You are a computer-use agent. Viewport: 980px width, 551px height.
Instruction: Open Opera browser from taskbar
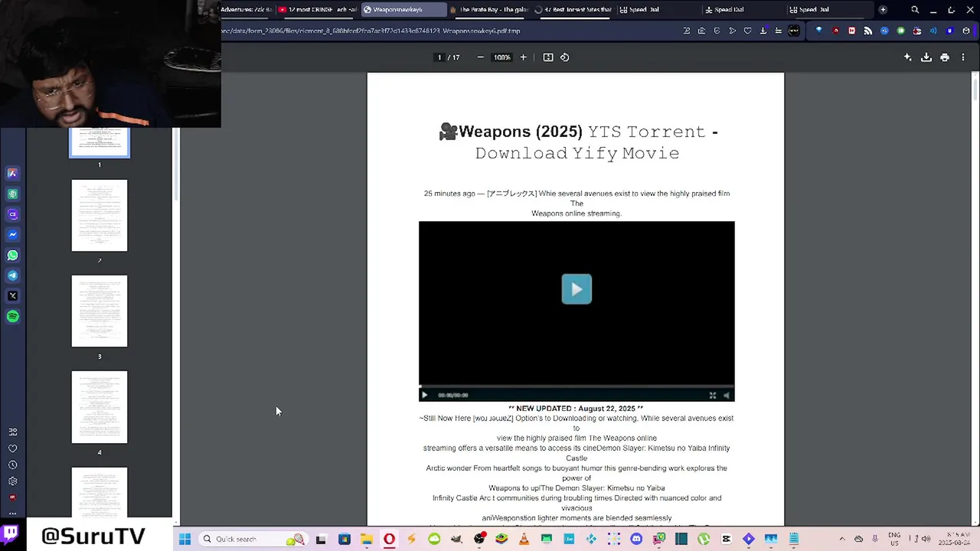point(389,540)
